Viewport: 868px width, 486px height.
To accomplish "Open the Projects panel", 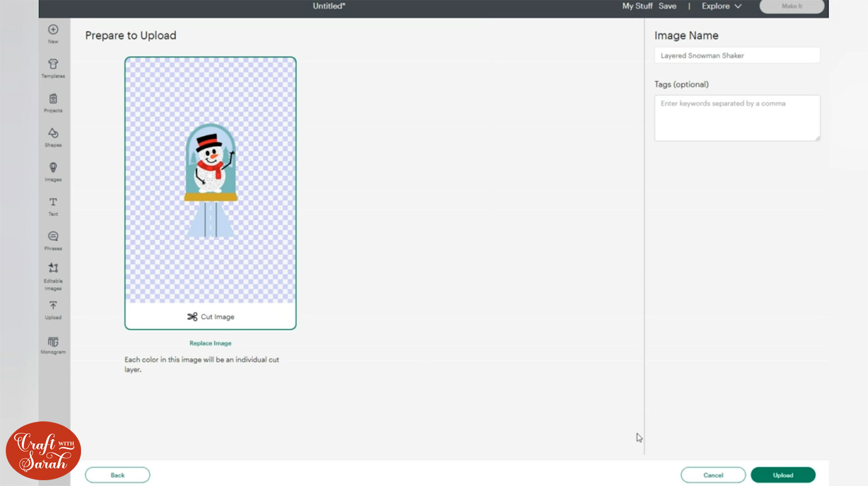I will (x=53, y=103).
